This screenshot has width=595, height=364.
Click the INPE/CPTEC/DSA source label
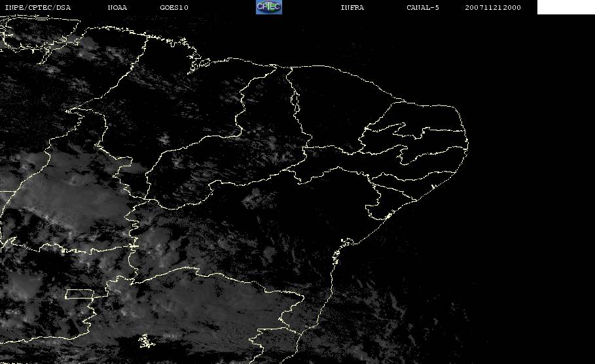[x=37, y=8]
